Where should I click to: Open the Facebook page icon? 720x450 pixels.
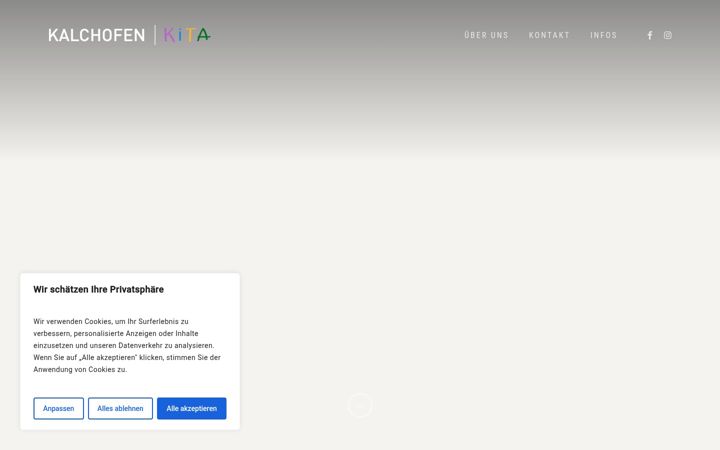[650, 35]
